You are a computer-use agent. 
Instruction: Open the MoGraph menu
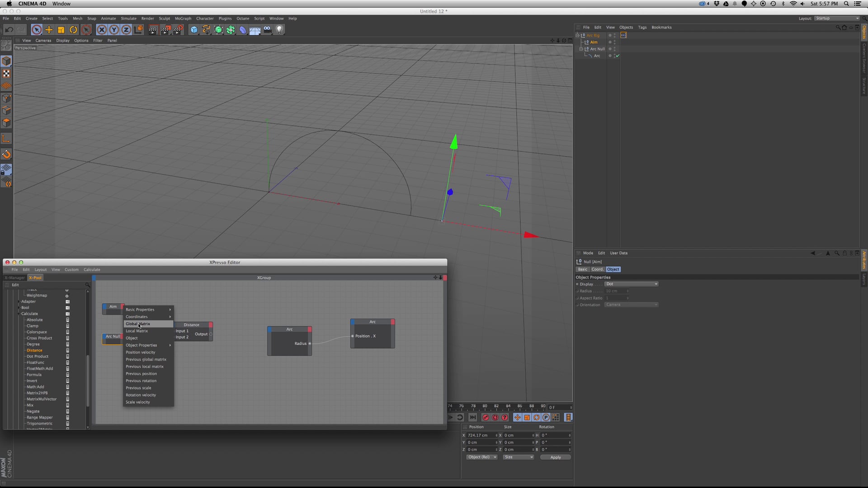coord(183,19)
